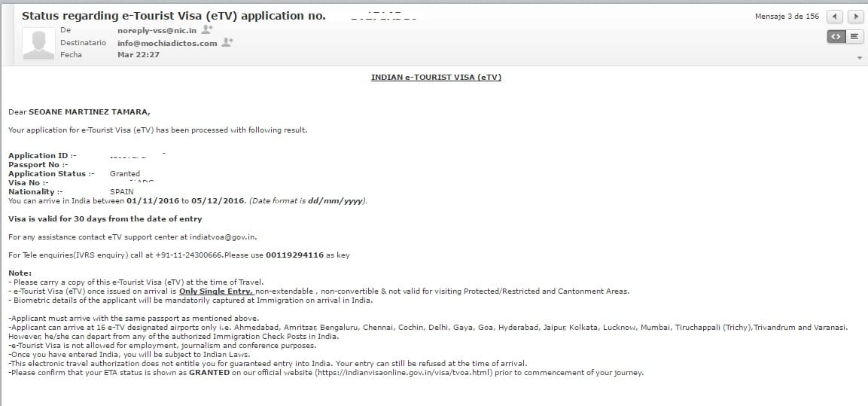
Task: Click the 16 designated airports list line
Action: [428, 328]
